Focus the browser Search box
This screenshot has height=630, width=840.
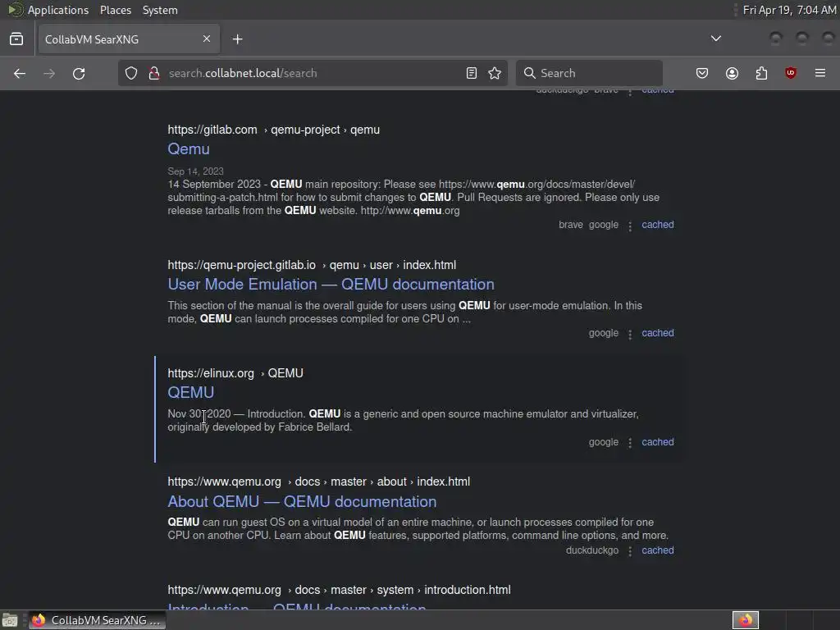point(589,73)
